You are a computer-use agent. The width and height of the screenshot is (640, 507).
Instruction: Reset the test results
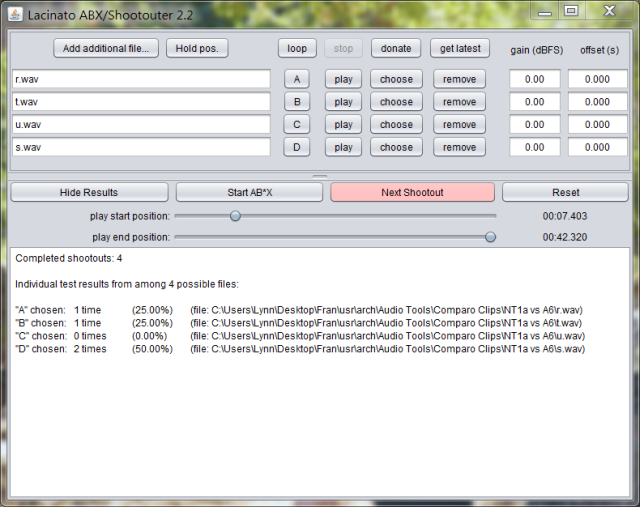point(565,192)
